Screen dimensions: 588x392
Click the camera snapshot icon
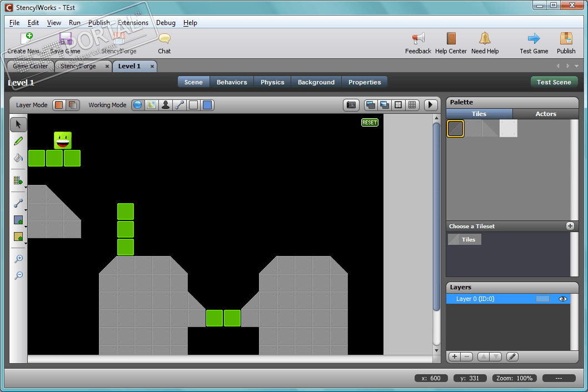tap(351, 105)
